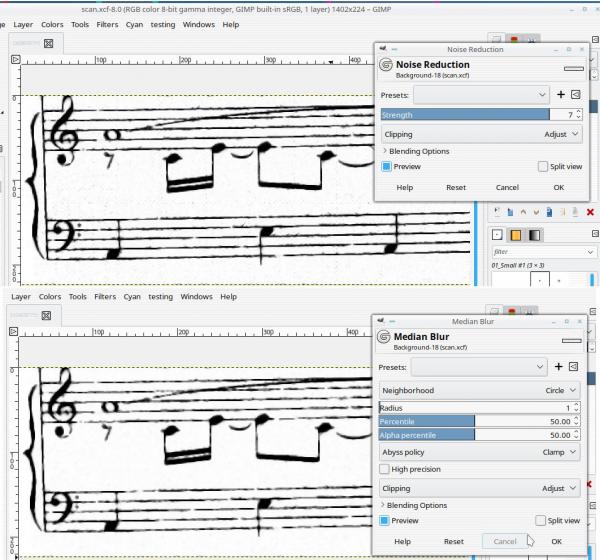Switch to the orange Patterns tab icon
The height and width of the screenshot is (560, 600).
tap(515, 235)
